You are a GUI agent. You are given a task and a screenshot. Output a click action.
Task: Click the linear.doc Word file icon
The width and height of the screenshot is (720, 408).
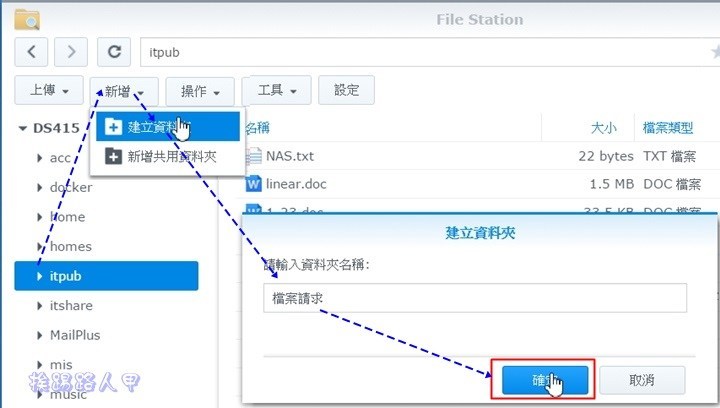click(x=253, y=184)
